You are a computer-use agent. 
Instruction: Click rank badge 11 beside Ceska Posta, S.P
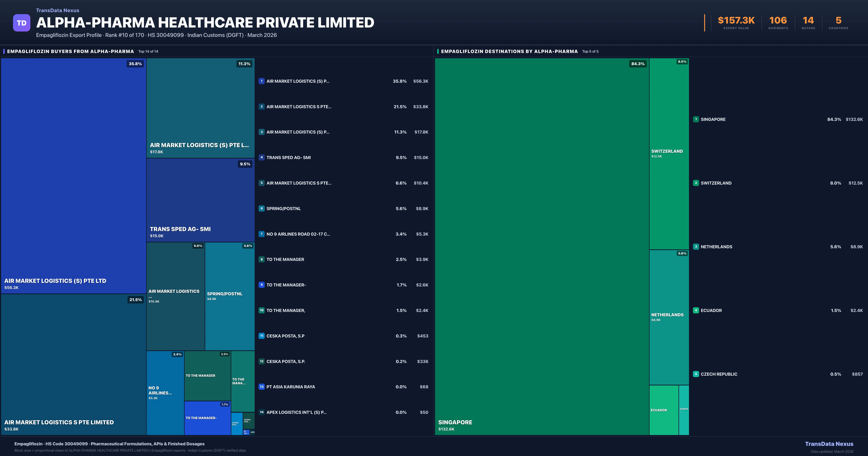click(x=261, y=336)
